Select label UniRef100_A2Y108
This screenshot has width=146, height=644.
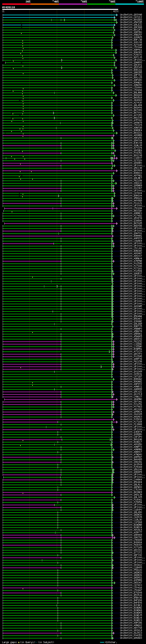(131, 45)
